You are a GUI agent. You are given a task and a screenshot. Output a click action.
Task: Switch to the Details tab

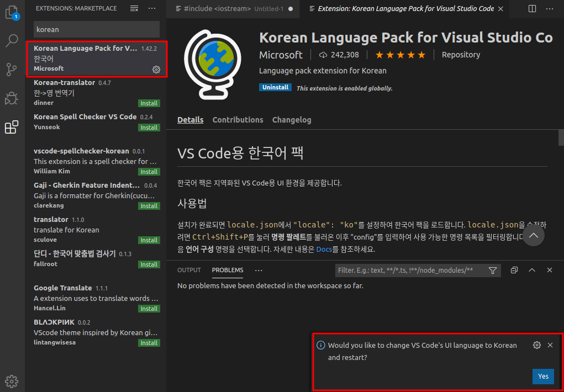(x=190, y=120)
